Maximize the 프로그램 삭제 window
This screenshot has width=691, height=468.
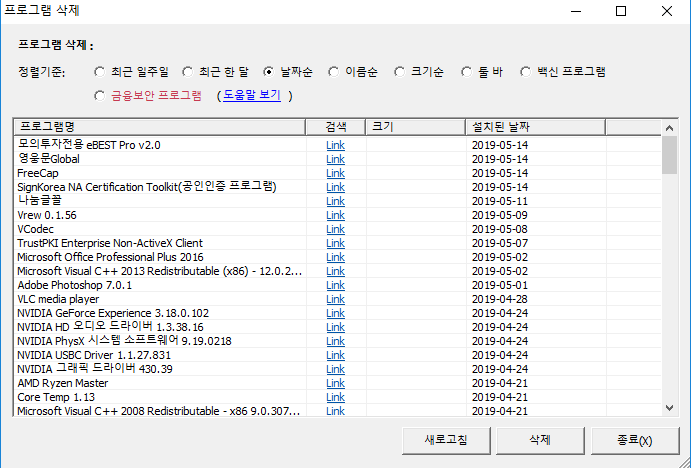621,11
